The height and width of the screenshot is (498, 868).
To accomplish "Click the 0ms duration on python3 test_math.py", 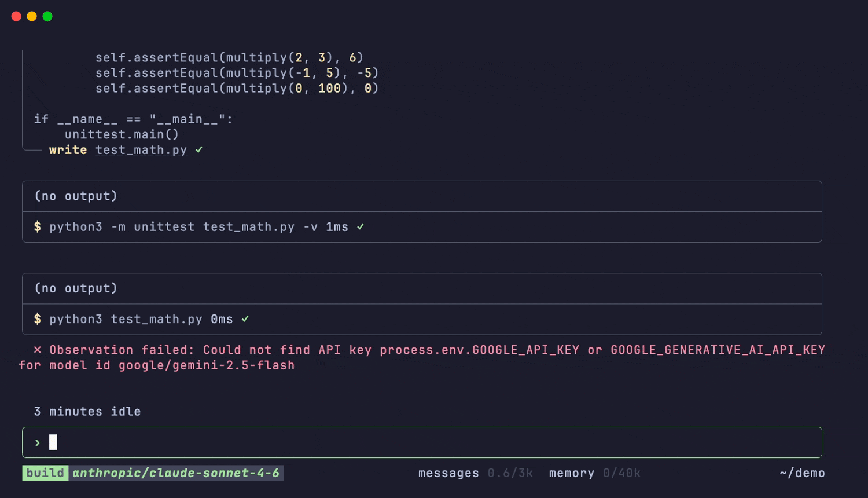I will pos(222,319).
